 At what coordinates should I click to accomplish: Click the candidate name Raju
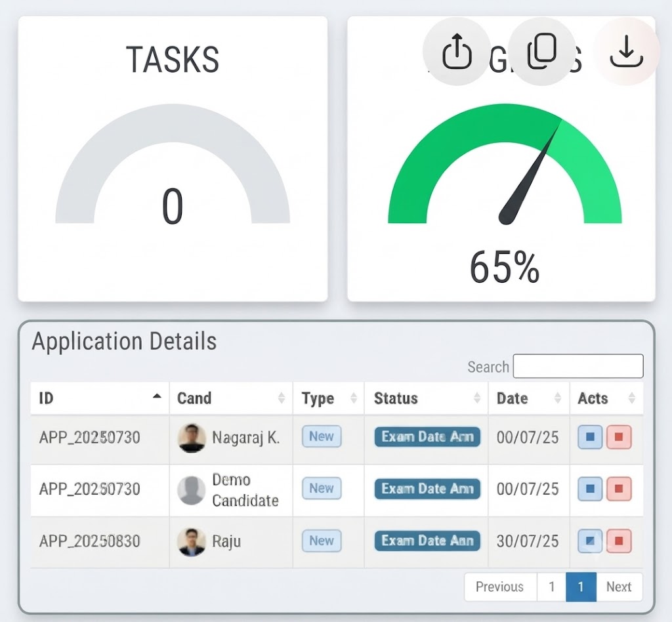[x=226, y=541]
